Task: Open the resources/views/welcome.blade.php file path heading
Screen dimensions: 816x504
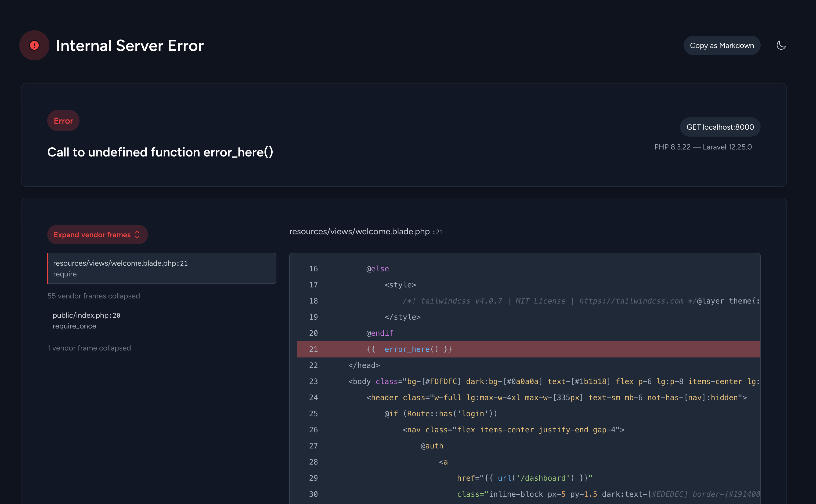Action: coord(359,232)
